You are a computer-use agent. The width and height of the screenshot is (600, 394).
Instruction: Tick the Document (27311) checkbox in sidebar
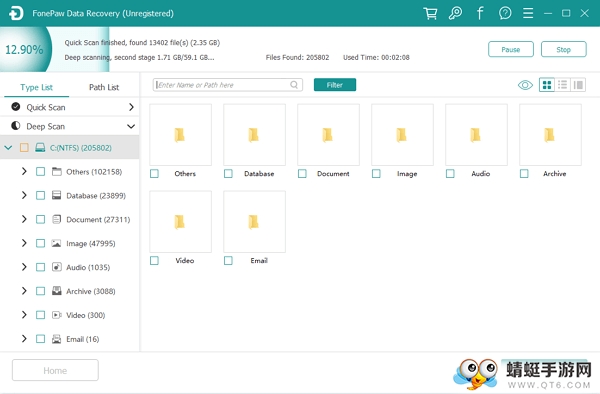40,220
